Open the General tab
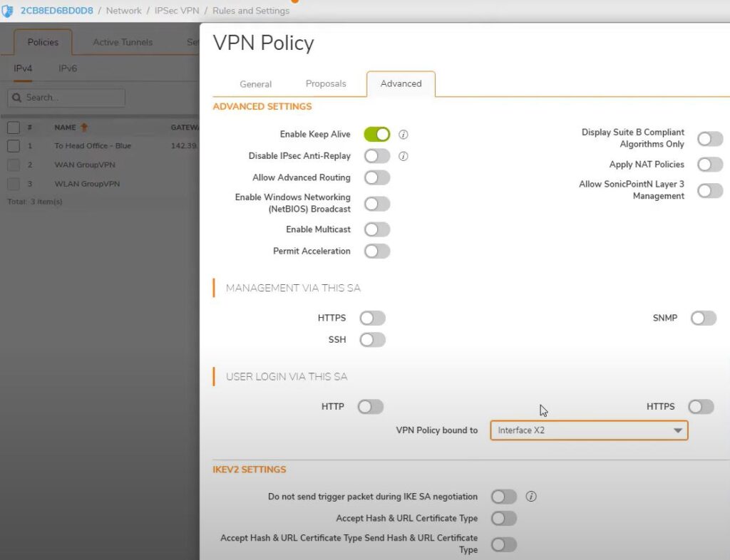 click(x=255, y=84)
